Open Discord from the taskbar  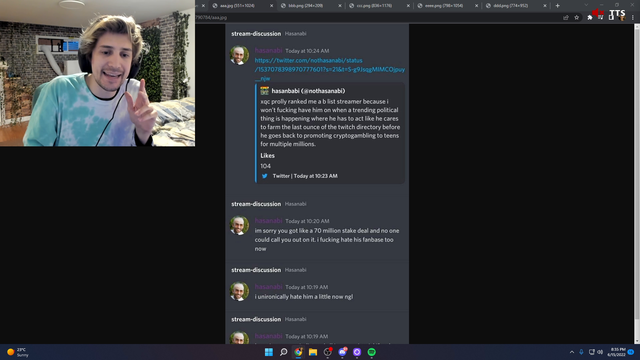(342, 352)
